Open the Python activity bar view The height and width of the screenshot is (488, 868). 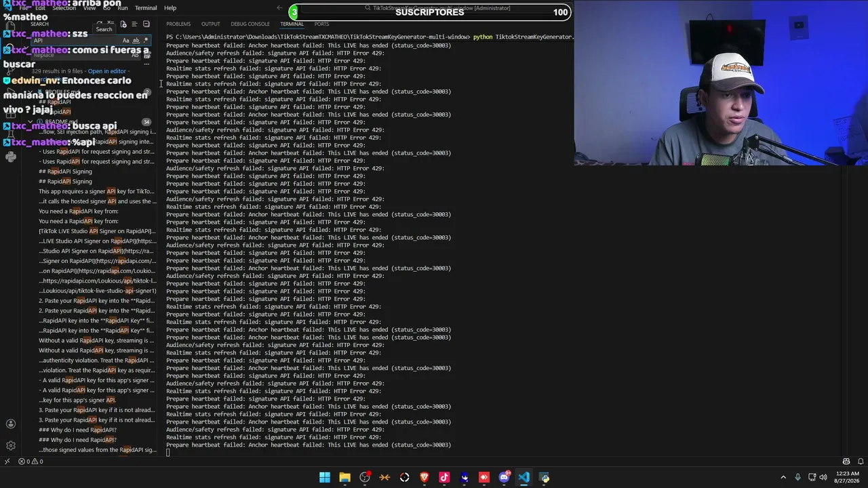click(x=10, y=157)
